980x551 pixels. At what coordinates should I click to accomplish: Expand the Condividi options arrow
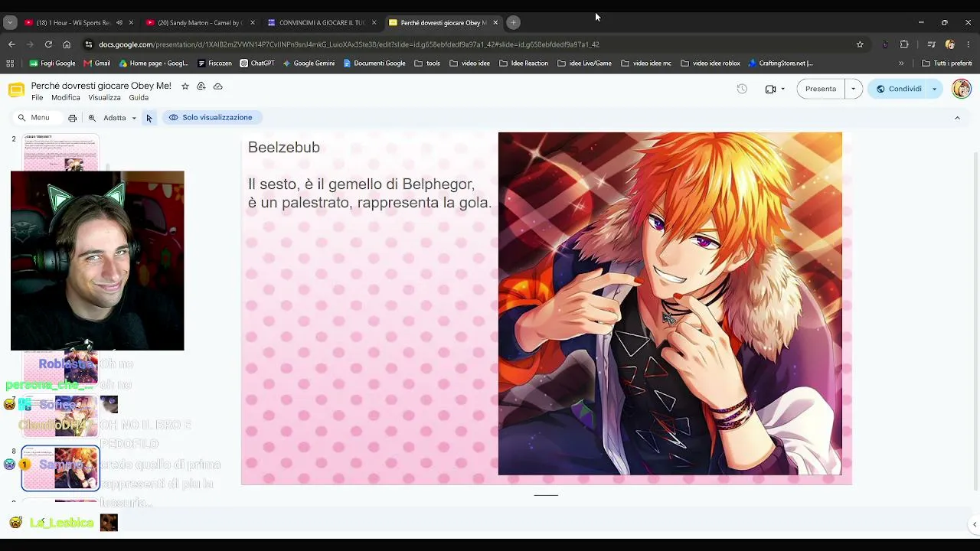(x=934, y=89)
